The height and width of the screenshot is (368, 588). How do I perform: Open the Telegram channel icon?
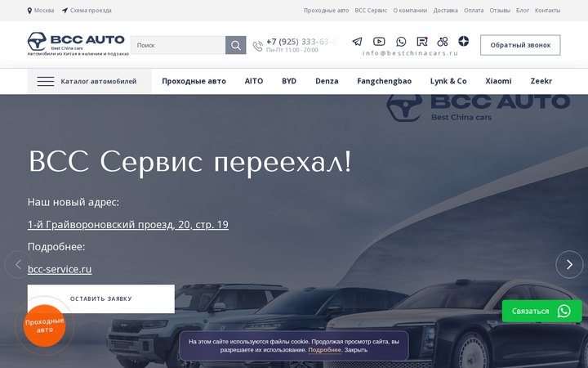pos(357,42)
